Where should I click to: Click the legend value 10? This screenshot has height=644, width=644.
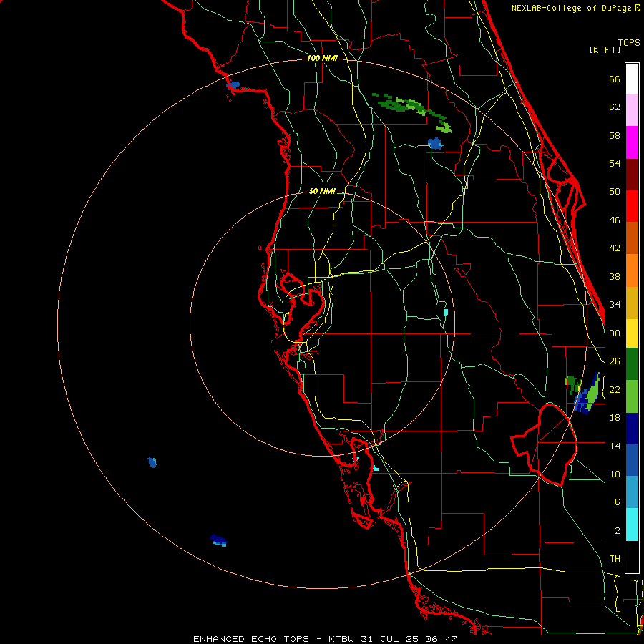(615, 474)
